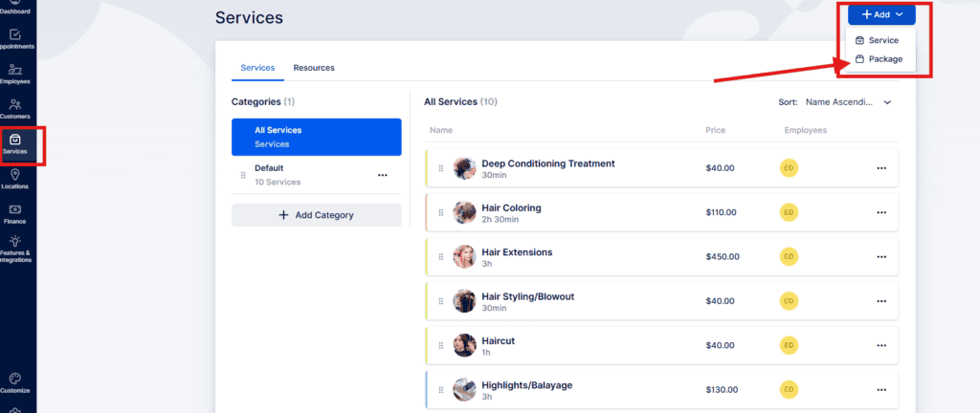The image size is (980, 413).
Task: Open the Customize section
Action: (16, 383)
